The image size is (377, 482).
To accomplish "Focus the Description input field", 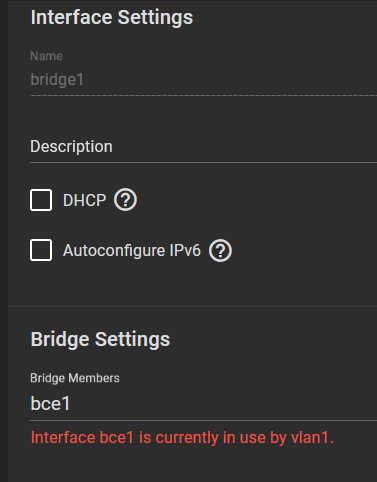I will click(203, 147).
